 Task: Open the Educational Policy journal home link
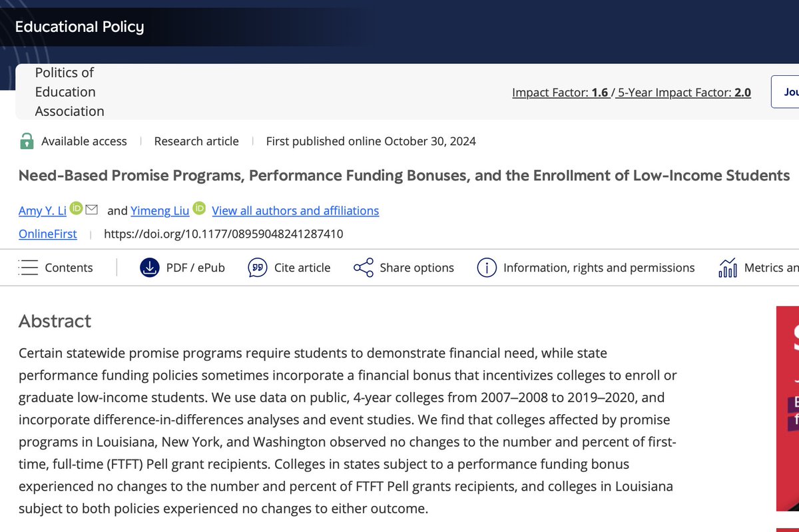(x=79, y=27)
